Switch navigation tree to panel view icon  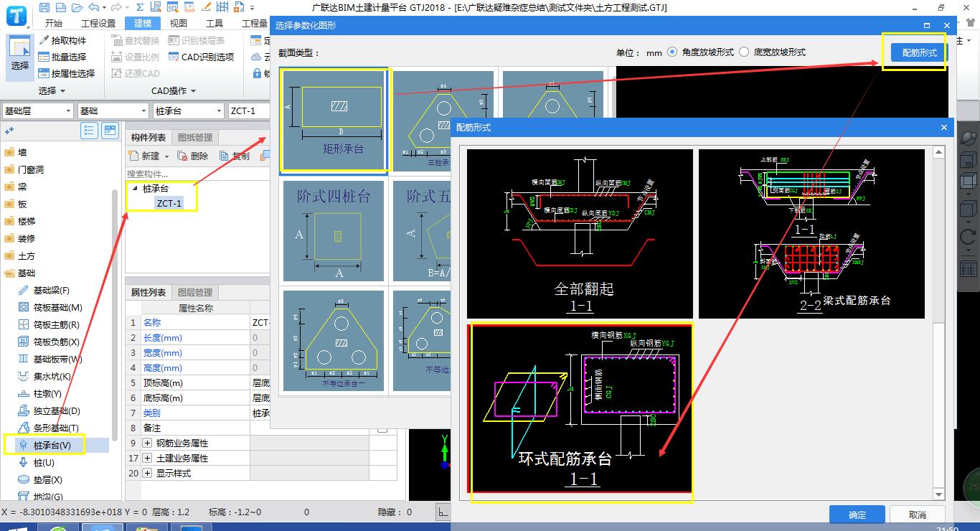110,130
